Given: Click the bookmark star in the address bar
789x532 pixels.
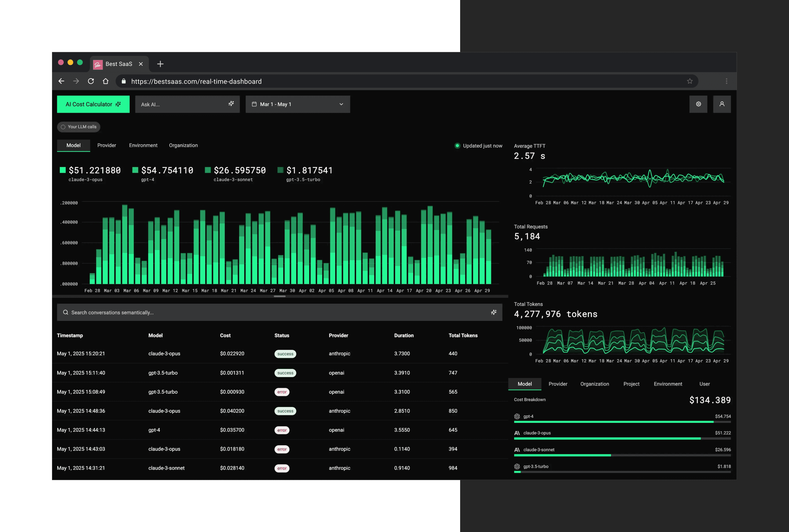Looking at the screenshot, I should [690, 81].
